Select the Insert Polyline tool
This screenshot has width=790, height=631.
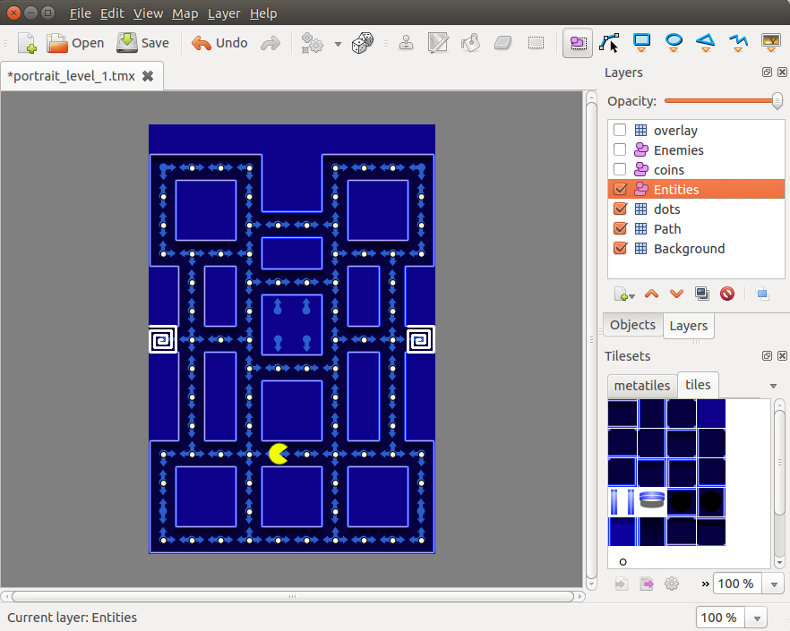point(738,43)
